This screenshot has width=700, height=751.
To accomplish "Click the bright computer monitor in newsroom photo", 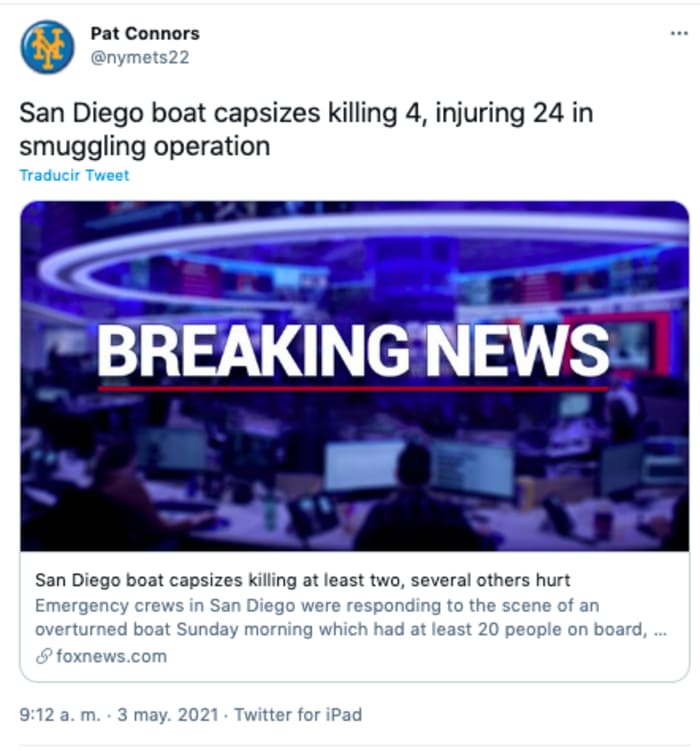I will (x=364, y=466).
